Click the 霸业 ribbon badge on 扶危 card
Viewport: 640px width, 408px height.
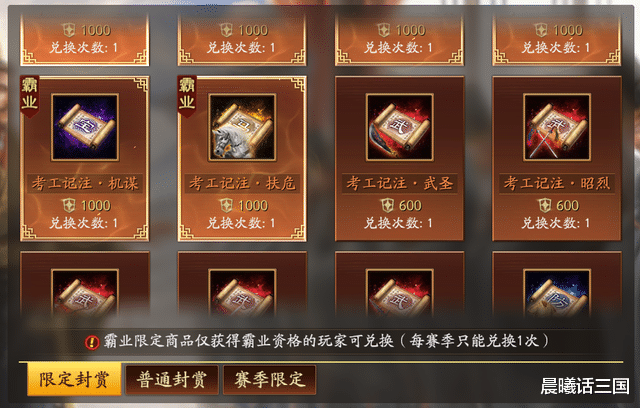point(187,96)
